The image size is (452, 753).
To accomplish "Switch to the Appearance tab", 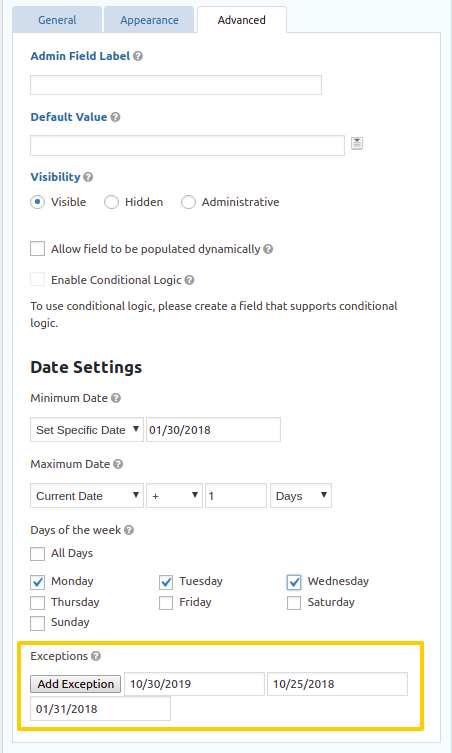I will click(149, 20).
